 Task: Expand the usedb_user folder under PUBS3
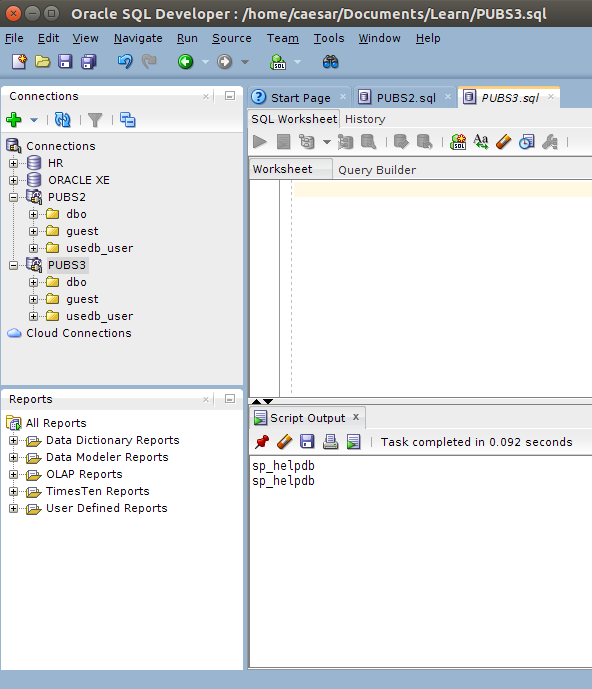[33, 316]
